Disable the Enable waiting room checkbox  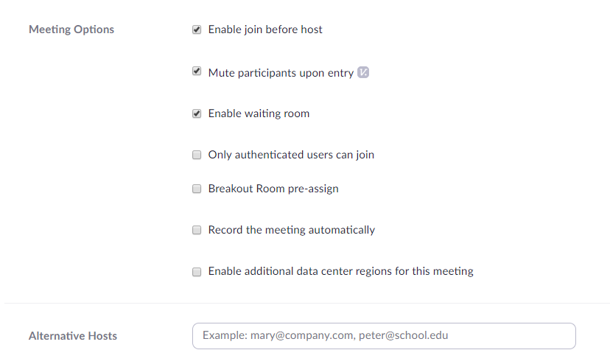pyautogui.click(x=197, y=113)
